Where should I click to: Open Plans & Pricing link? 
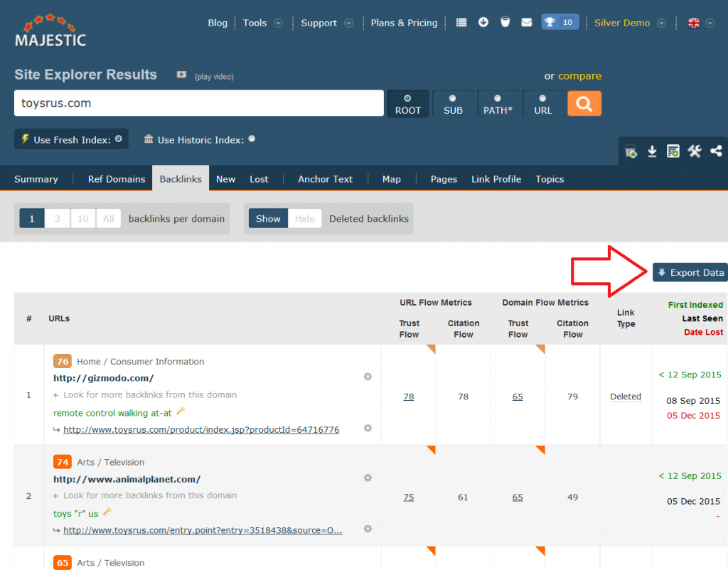(x=404, y=23)
